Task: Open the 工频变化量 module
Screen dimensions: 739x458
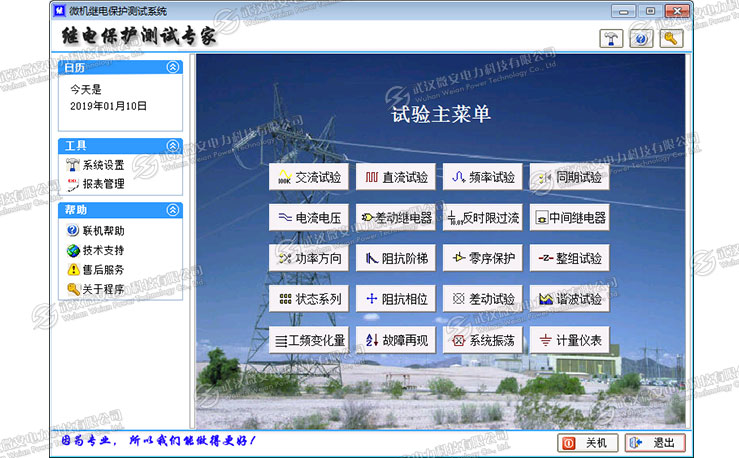Action: [x=309, y=340]
